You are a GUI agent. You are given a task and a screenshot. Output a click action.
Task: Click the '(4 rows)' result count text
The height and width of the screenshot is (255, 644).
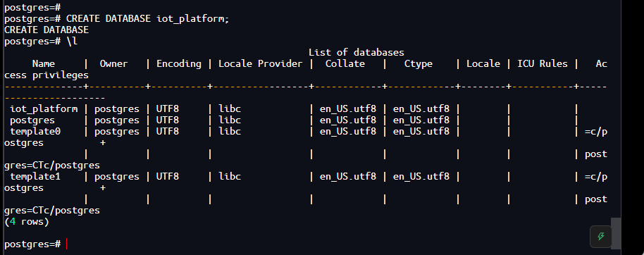click(x=27, y=222)
